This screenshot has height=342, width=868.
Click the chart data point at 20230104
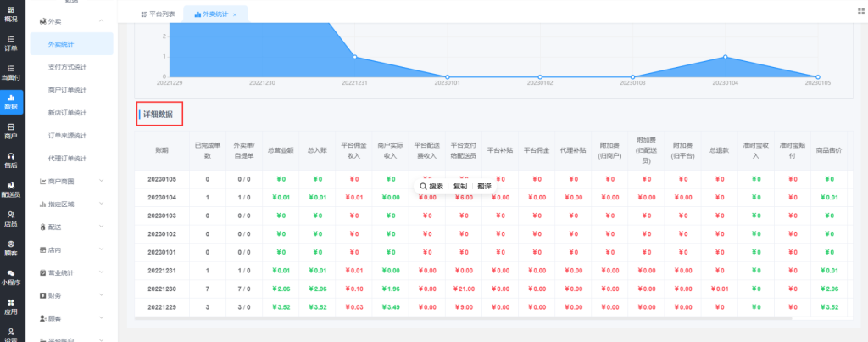(x=726, y=57)
